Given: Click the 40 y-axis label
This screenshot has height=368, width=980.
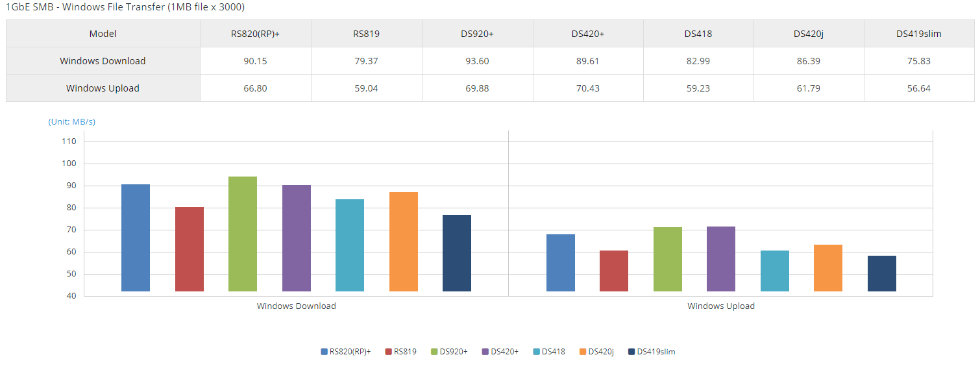Looking at the screenshot, I should tap(71, 296).
